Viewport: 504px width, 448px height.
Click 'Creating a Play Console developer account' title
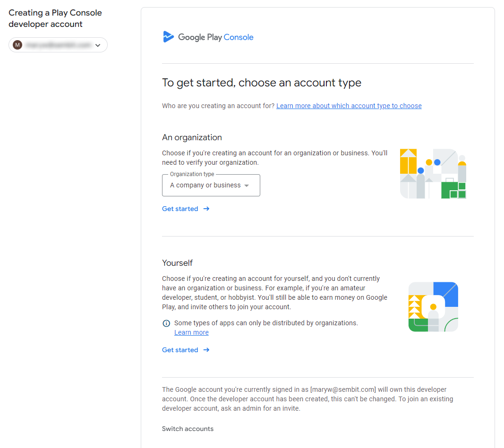click(55, 18)
